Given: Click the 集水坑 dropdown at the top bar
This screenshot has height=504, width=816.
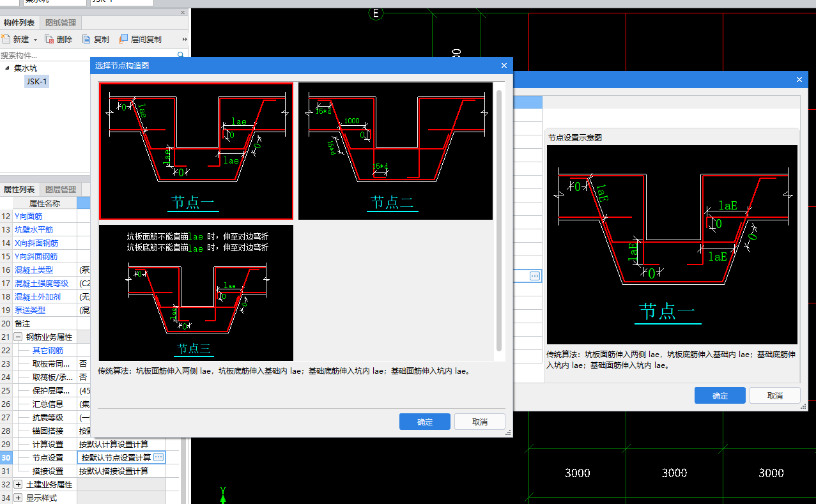Looking at the screenshot, I should [54, 2].
